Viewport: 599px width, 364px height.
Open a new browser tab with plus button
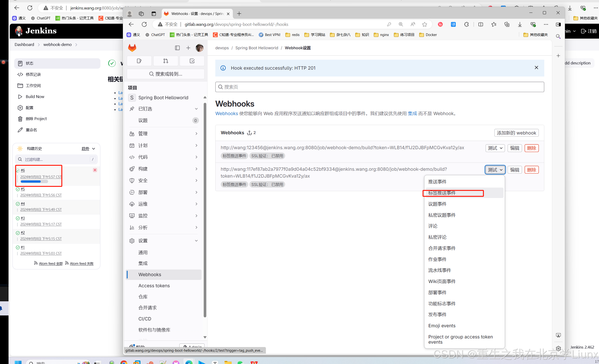tap(239, 13)
